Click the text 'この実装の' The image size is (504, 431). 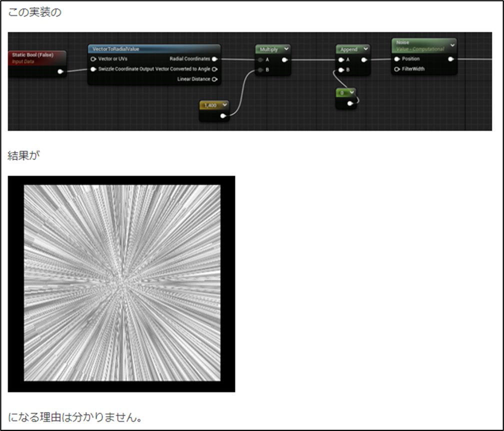pos(34,12)
